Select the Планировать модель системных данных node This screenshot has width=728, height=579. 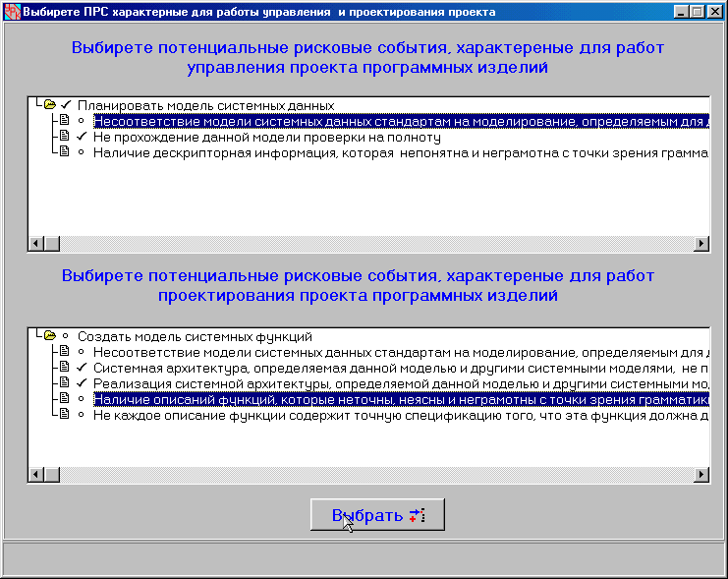[205, 105]
